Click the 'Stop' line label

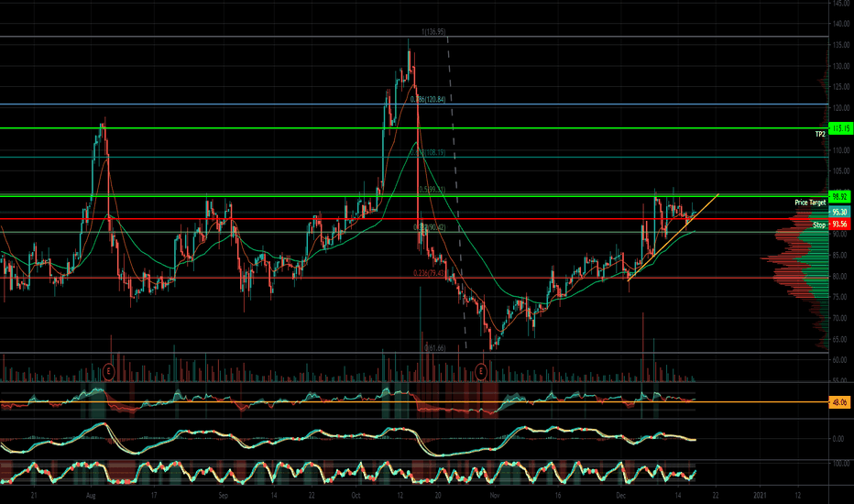pyautogui.click(x=819, y=225)
